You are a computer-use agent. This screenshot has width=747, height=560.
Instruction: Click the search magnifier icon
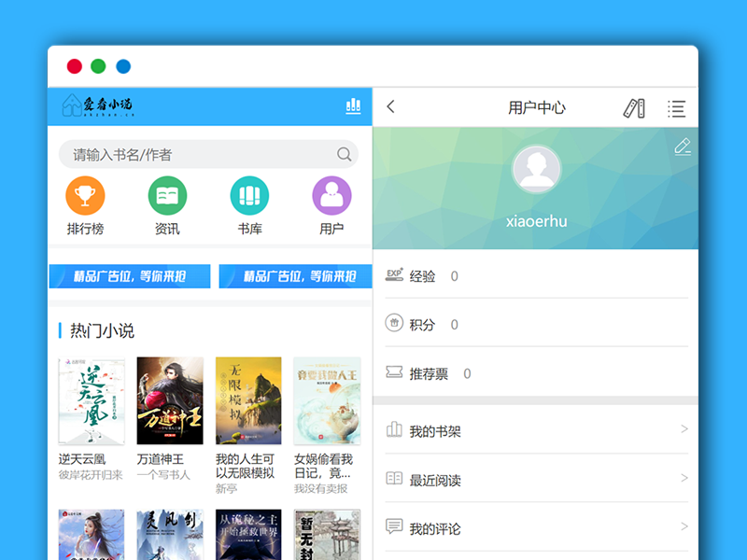pos(345,155)
